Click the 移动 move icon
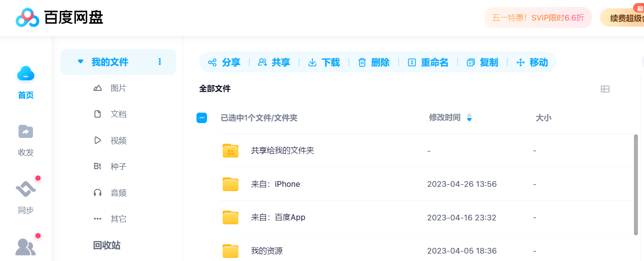The width and height of the screenshot is (644, 261). point(533,62)
